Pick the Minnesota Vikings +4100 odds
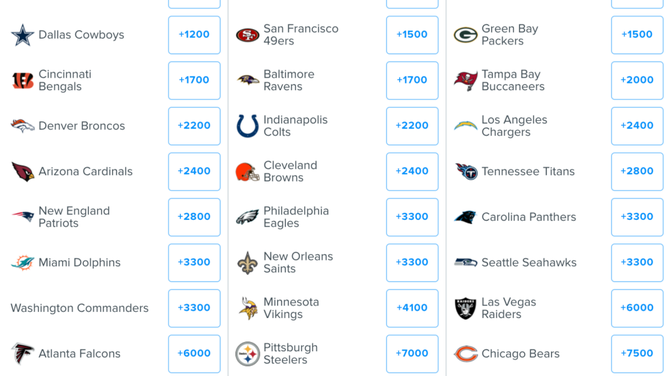This screenshot has width=668, height=376. (412, 308)
